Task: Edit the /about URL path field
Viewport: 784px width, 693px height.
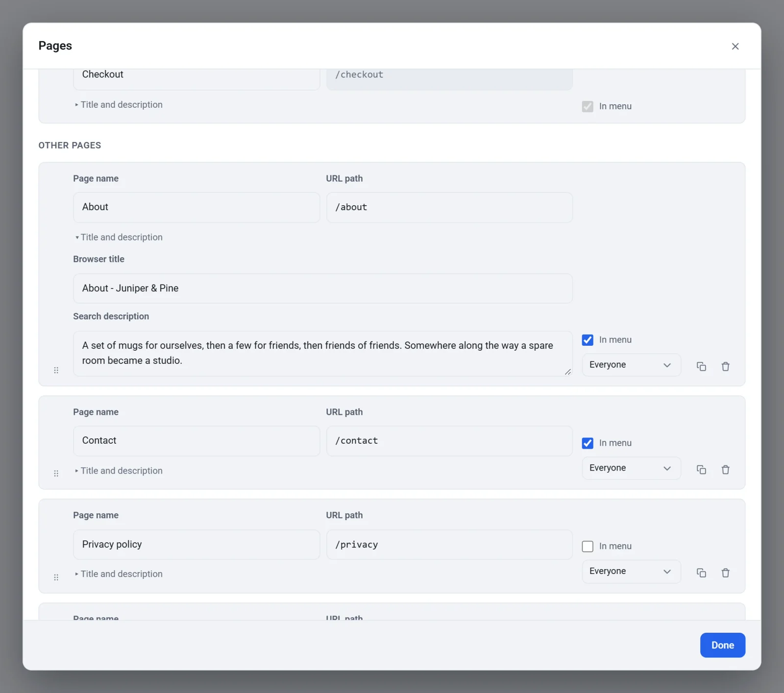Action: pos(449,207)
